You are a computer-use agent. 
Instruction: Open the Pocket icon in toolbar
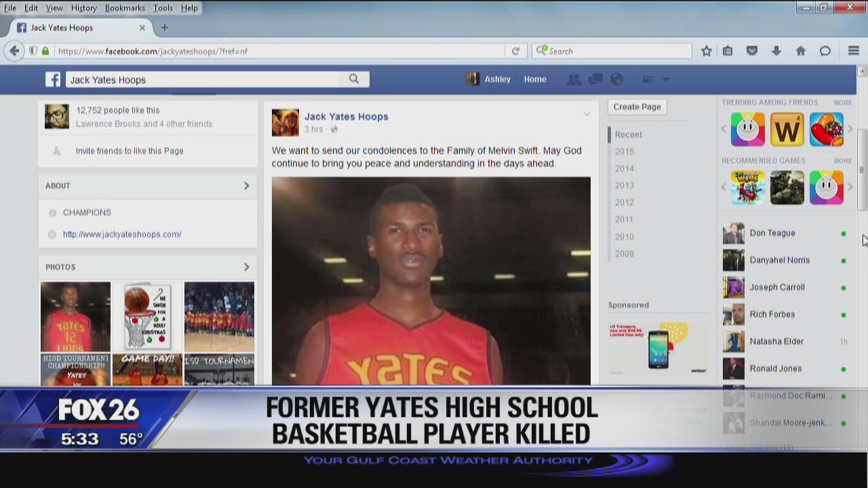(x=752, y=51)
